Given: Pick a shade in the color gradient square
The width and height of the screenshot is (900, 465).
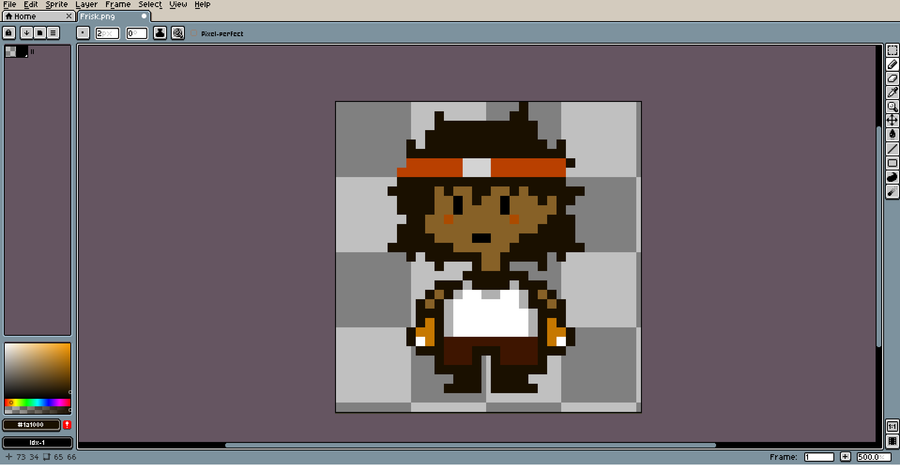Looking at the screenshot, I should (x=37, y=370).
